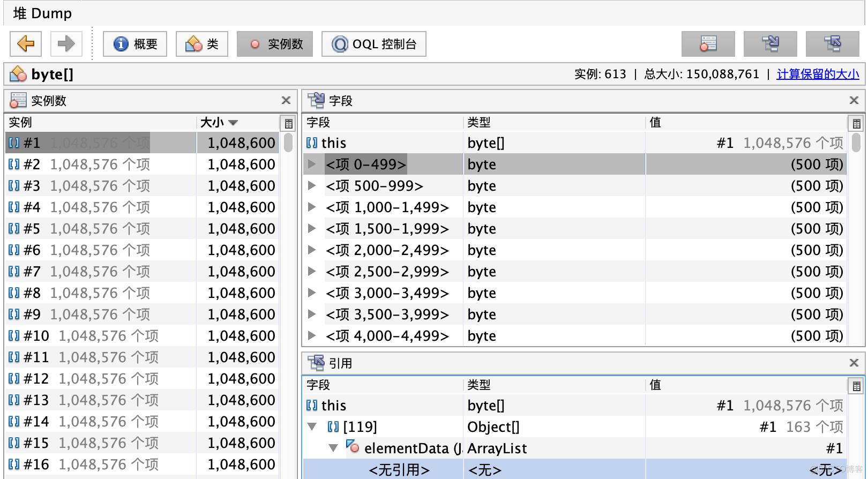Select instance #2 in the list
This screenshot has width=868, height=479.
[x=142, y=164]
